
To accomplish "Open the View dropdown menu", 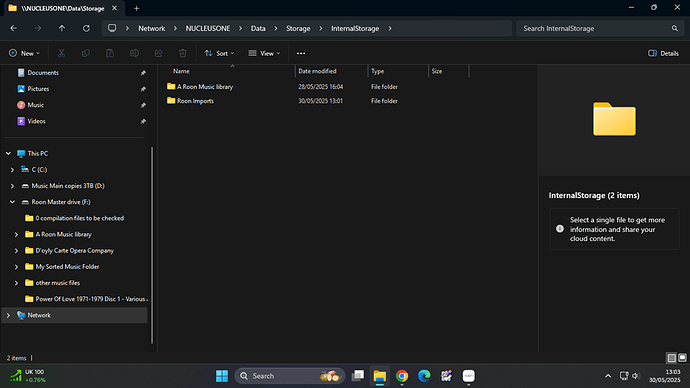I will [264, 53].
